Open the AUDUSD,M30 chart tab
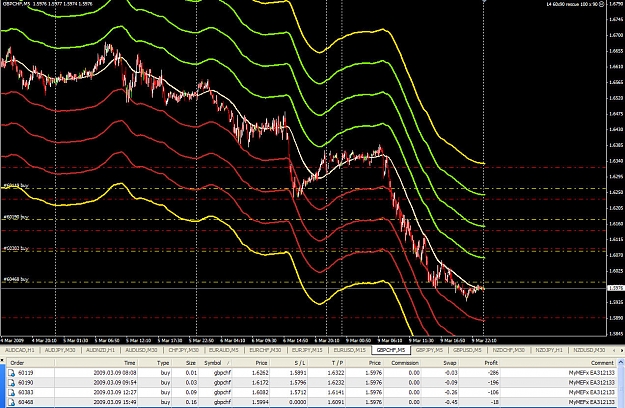 (141, 350)
